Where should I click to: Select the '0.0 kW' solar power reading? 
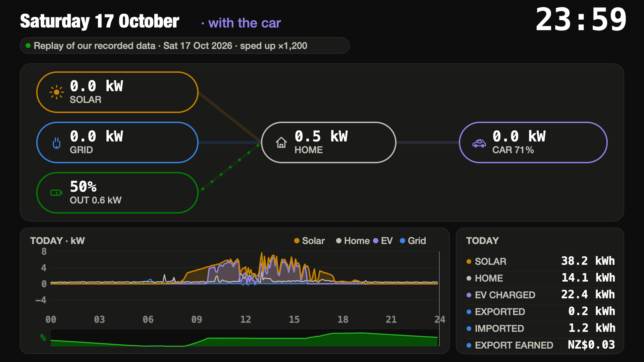(x=97, y=86)
